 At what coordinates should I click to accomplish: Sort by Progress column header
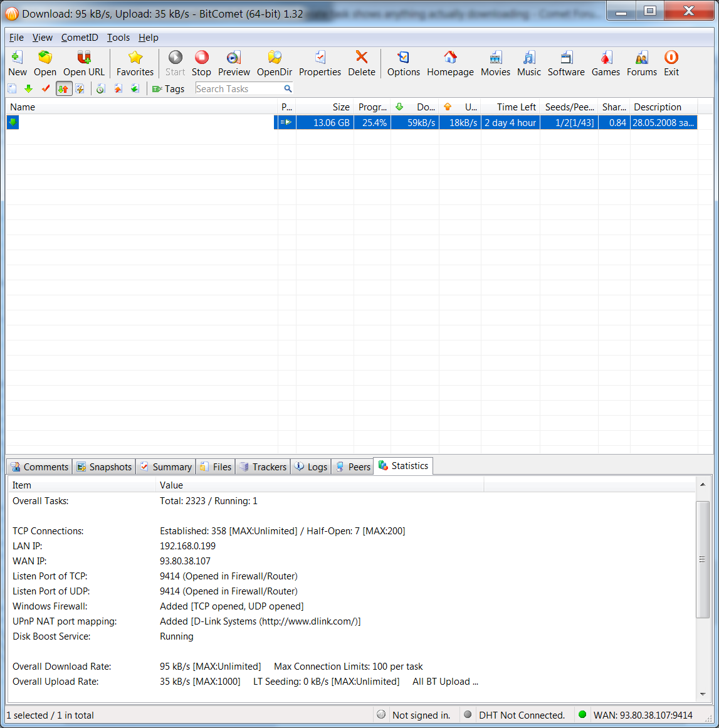[x=372, y=107]
